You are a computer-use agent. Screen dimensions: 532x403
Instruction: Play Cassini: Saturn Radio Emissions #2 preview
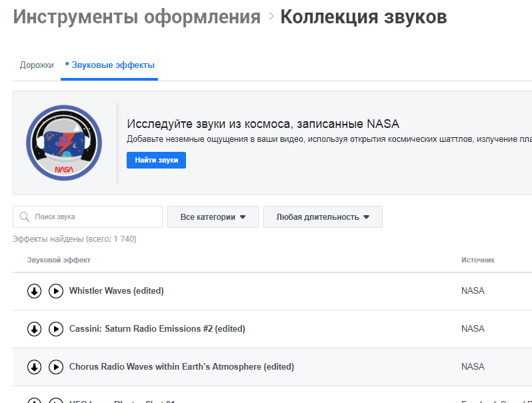click(56, 329)
